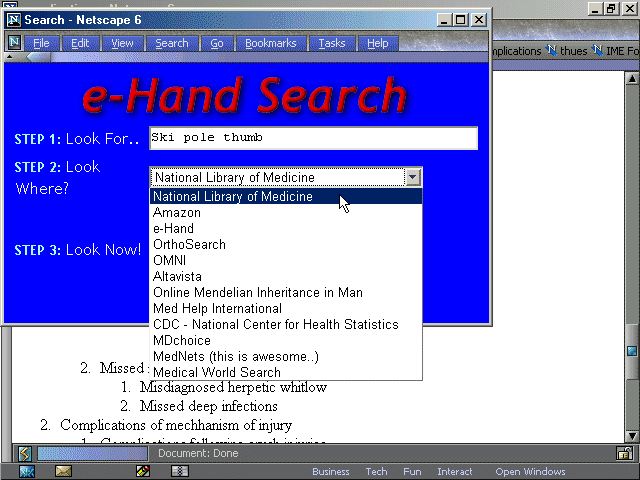
Task: Click the Netscape logo in the menu bar
Action: coord(14,43)
